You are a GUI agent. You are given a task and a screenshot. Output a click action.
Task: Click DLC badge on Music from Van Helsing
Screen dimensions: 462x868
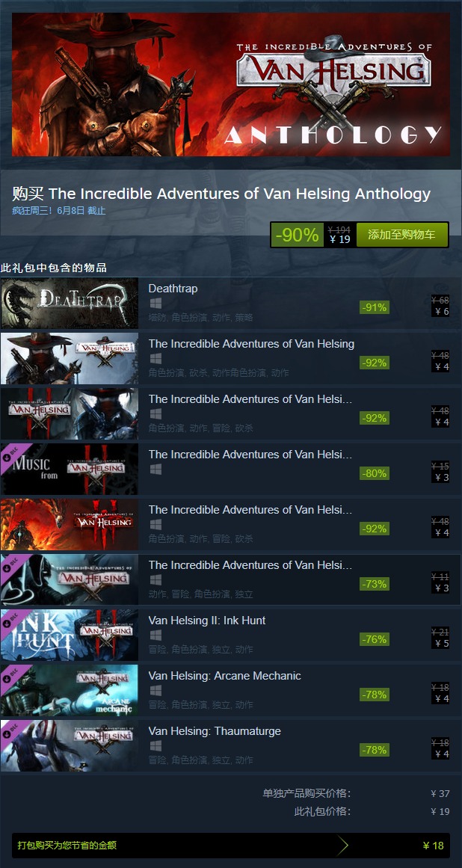coord(11,454)
